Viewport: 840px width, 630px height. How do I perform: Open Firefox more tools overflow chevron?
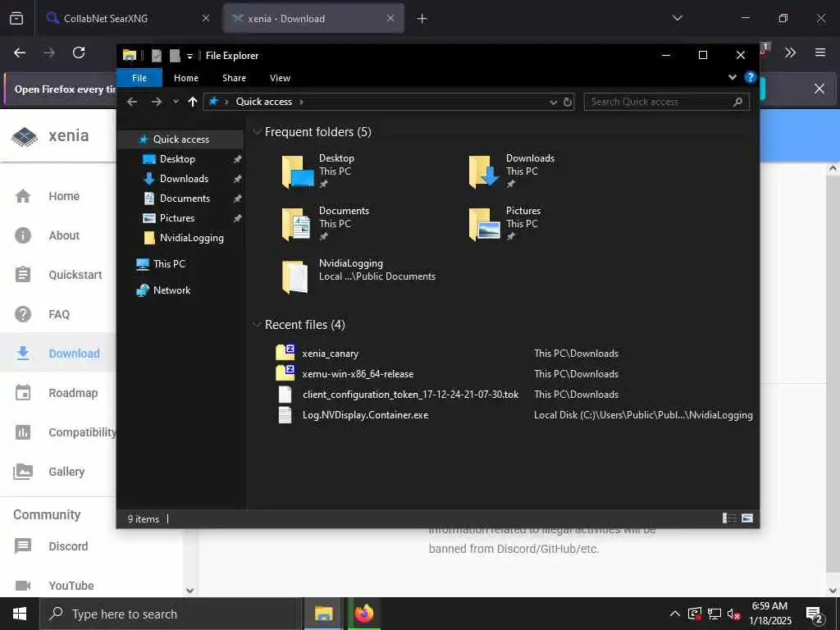pos(790,52)
